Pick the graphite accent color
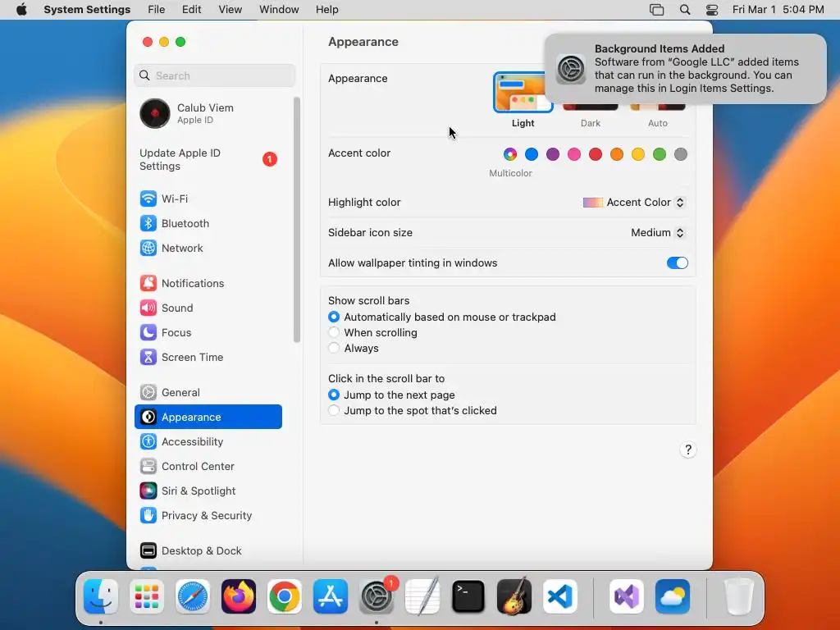Image resolution: width=840 pixels, height=630 pixels. [680, 155]
